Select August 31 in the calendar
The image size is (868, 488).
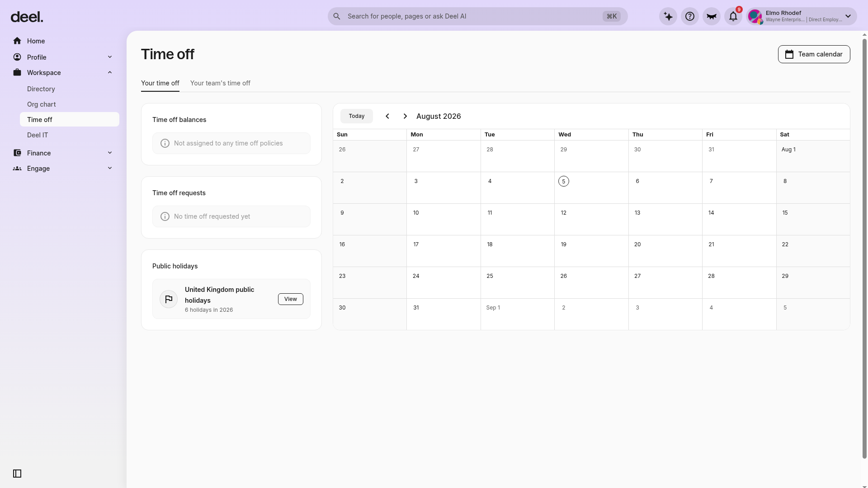click(x=416, y=308)
